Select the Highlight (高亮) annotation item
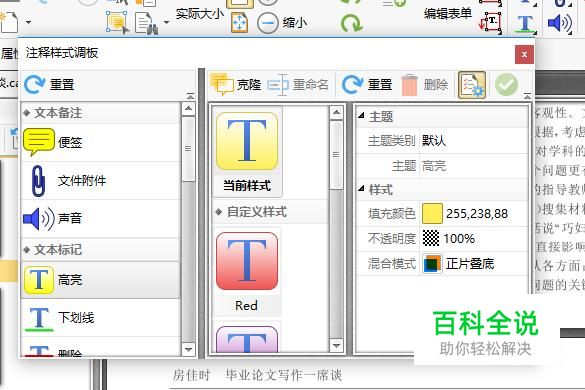This screenshot has width=585, height=390. [101, 280]
